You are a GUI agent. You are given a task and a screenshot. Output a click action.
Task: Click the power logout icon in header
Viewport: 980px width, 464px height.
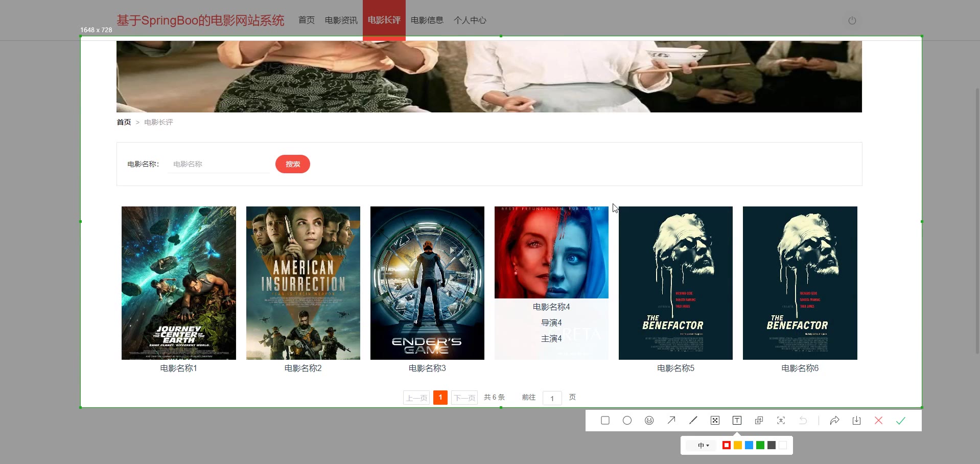(x=852, y=20)
